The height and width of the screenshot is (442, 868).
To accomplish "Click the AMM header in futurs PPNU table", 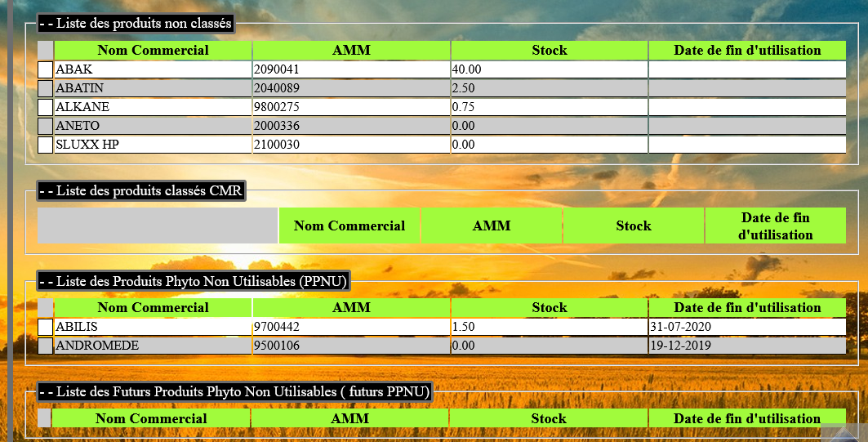I will click(x=349, y=419).
